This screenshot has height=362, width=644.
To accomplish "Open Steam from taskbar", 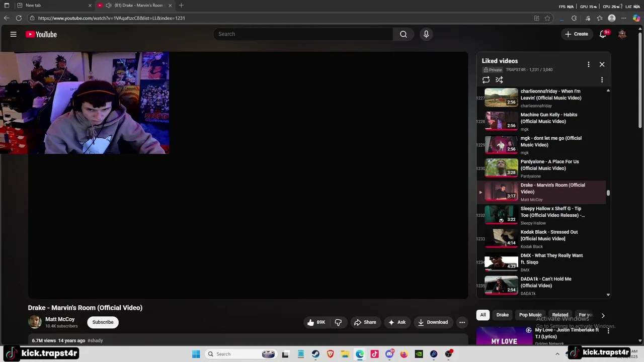I will (x=315, y=354).
